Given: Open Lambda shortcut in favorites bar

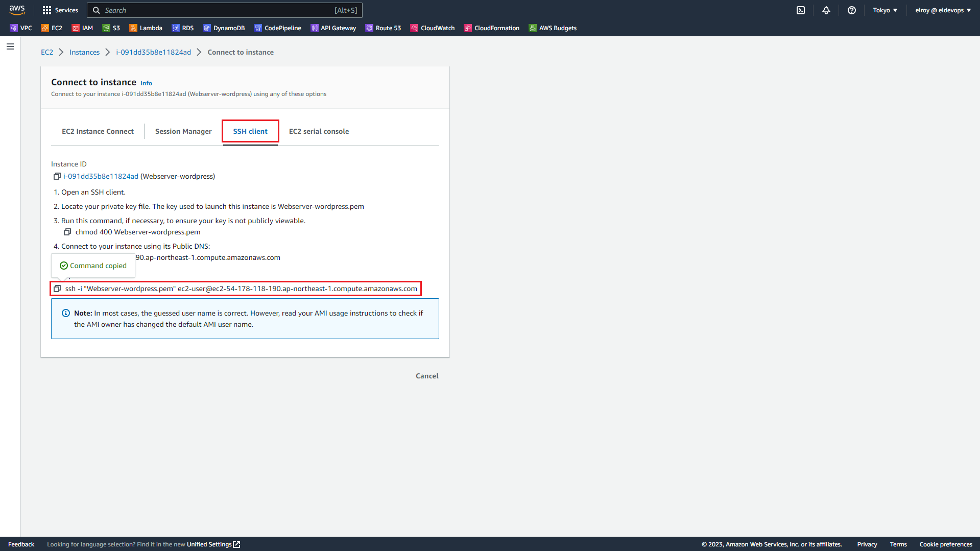Looking at the screenshot, I should click(x=146, y=28).
